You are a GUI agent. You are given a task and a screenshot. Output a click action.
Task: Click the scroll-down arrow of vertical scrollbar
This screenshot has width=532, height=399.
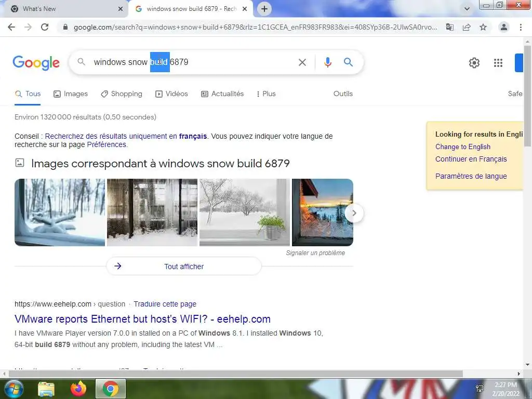pos(528,365)
